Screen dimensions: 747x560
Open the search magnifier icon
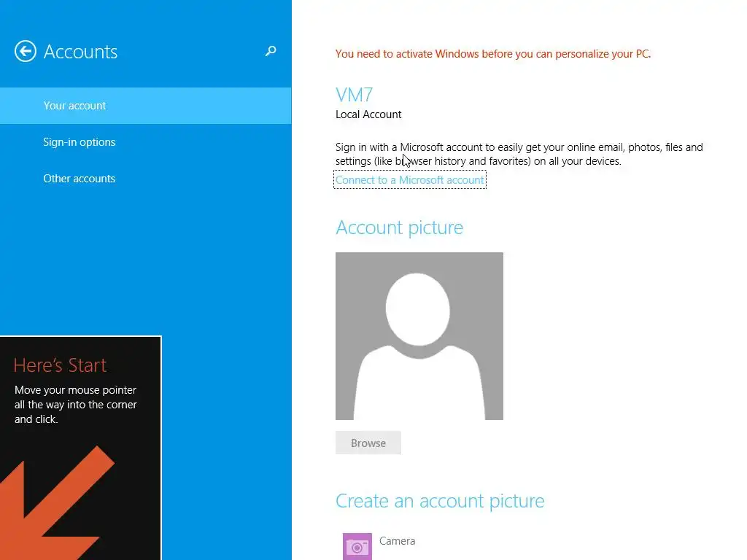pos(271,51)
